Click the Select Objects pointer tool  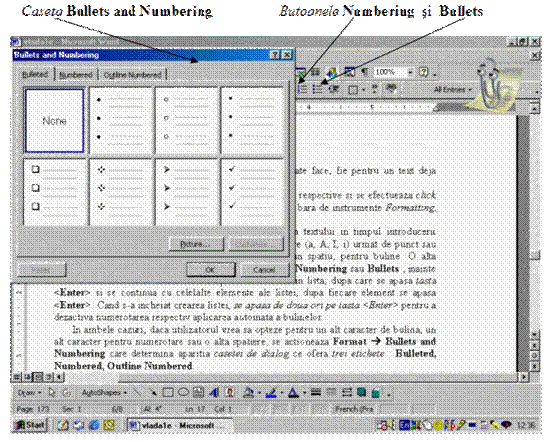[52, 393]
